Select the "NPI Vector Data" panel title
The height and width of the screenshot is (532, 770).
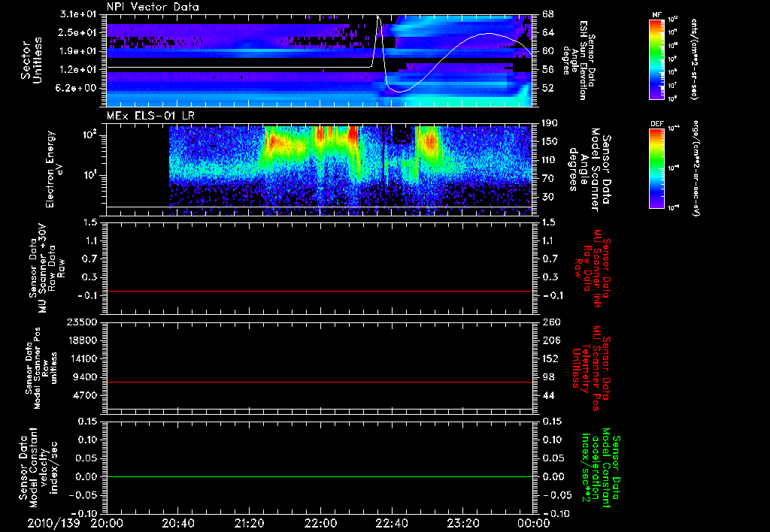tap(153, 7)
